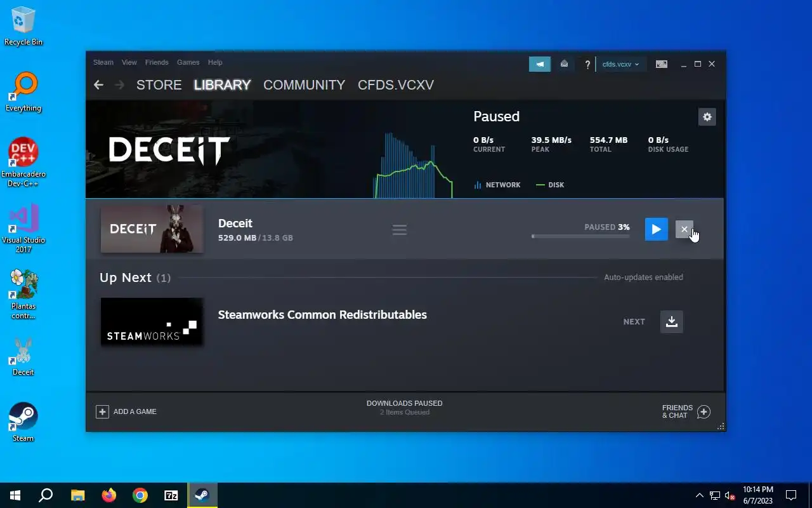Open the Windows Start menu
This screenshot has height=508, width=812.
[15, 495]
